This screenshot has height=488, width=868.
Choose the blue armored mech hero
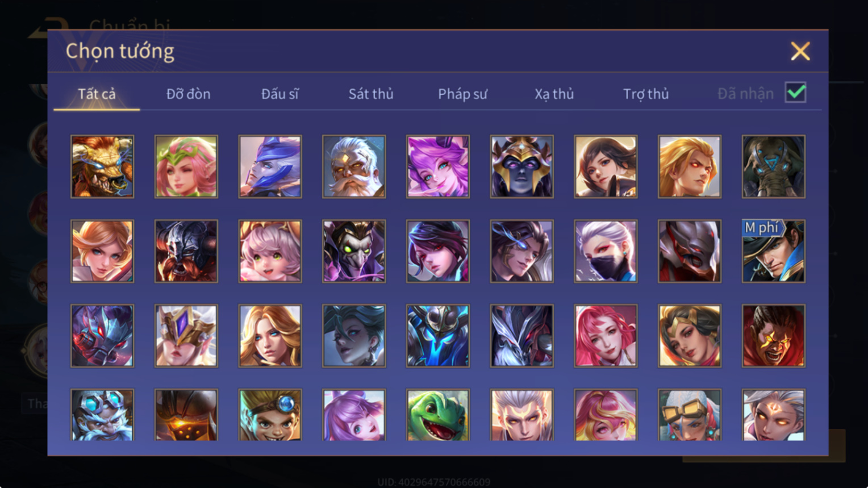pos(438,336)
